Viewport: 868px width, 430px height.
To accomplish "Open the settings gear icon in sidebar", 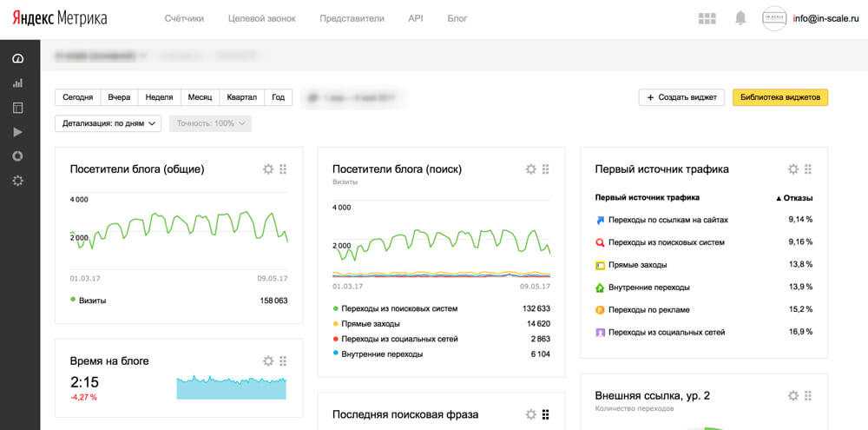I will tap(17, 181).
